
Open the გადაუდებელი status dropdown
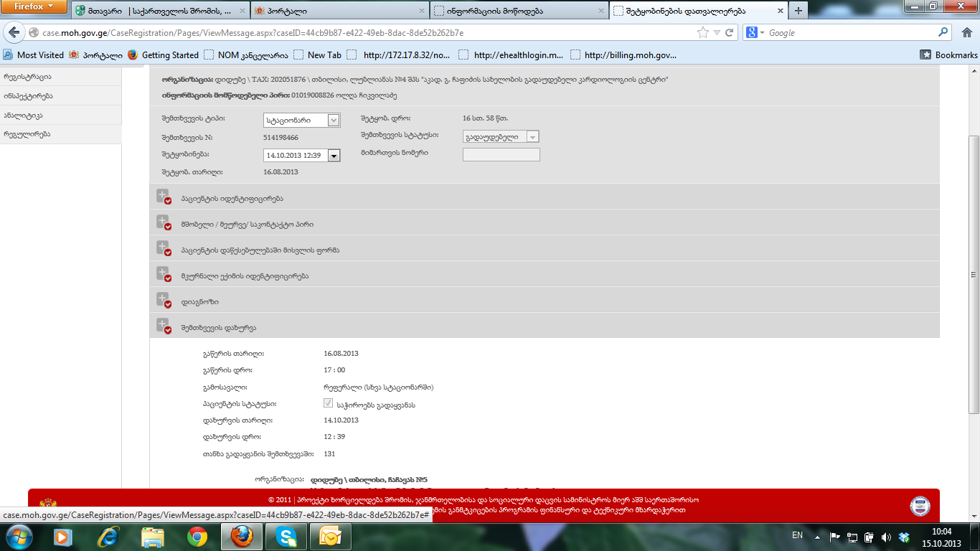(x=532, y=137)
